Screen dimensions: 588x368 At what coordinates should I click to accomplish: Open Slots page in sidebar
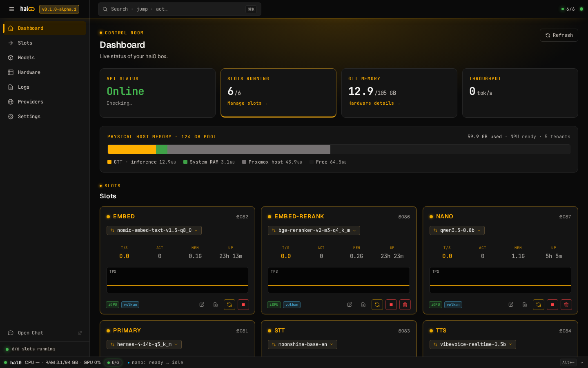[45, 43]
